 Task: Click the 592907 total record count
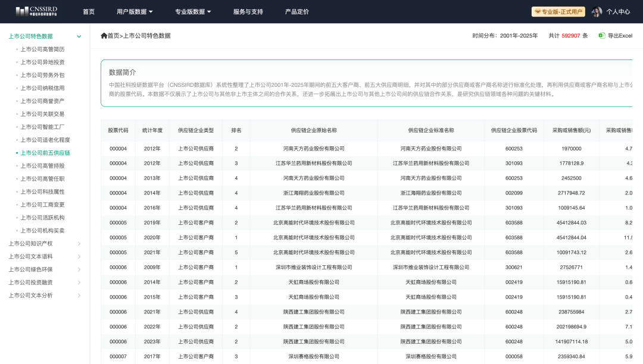(570, 36)
